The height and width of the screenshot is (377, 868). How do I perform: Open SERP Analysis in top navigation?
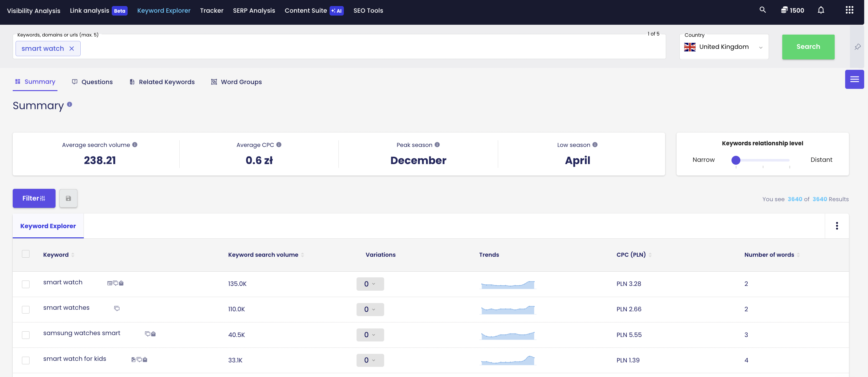(x=254, y=10)
